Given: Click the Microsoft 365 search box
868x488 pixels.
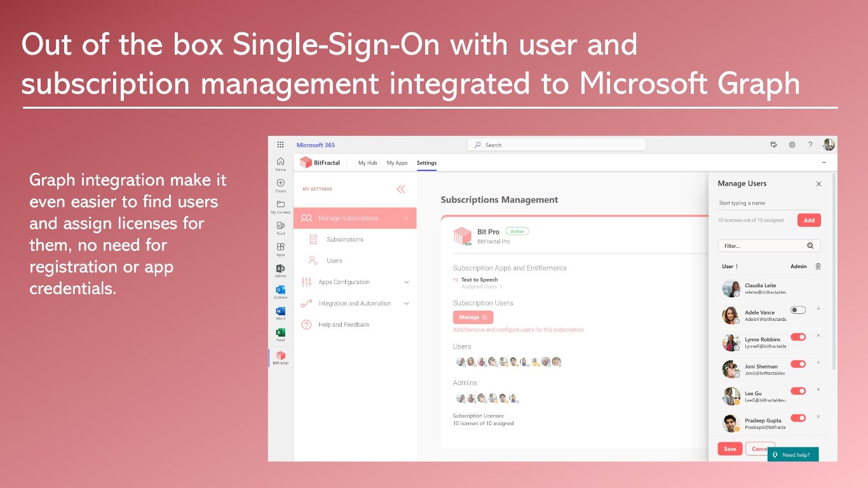Looking at the screenshot, I should tap(557, 145).
